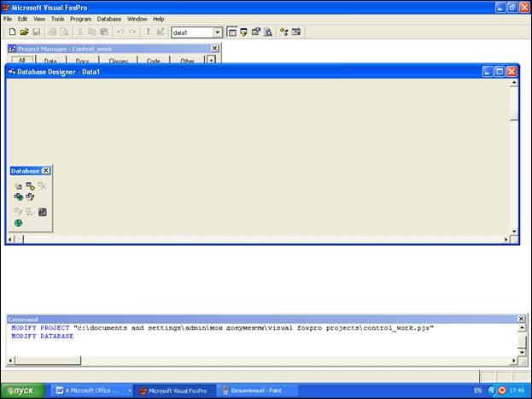Open the Properties window toolbar icon
Viewport: 532px width, 399px height.
(256, 32)
